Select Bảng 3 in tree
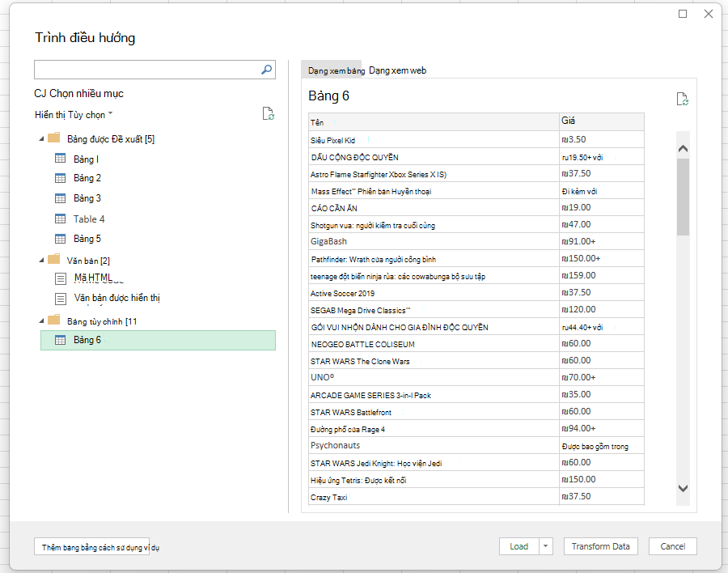Screen dimensions: 728x573 click(x=87, y=198)
